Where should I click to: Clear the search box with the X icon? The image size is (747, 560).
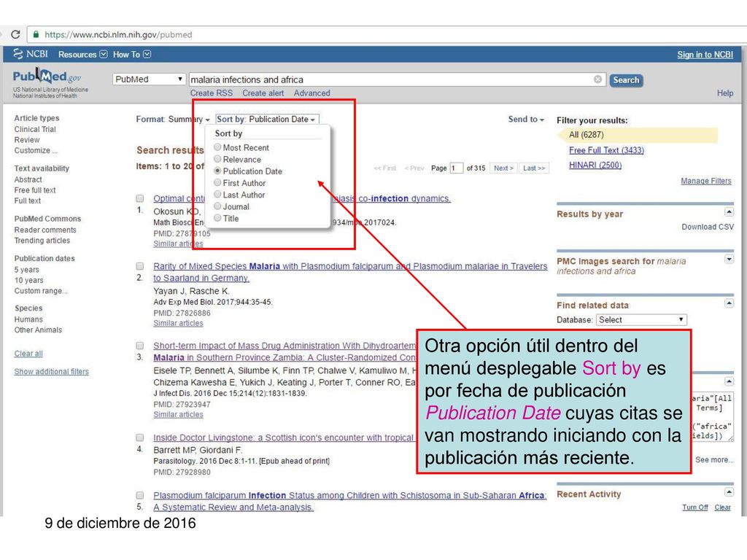[x=597, y=79]
